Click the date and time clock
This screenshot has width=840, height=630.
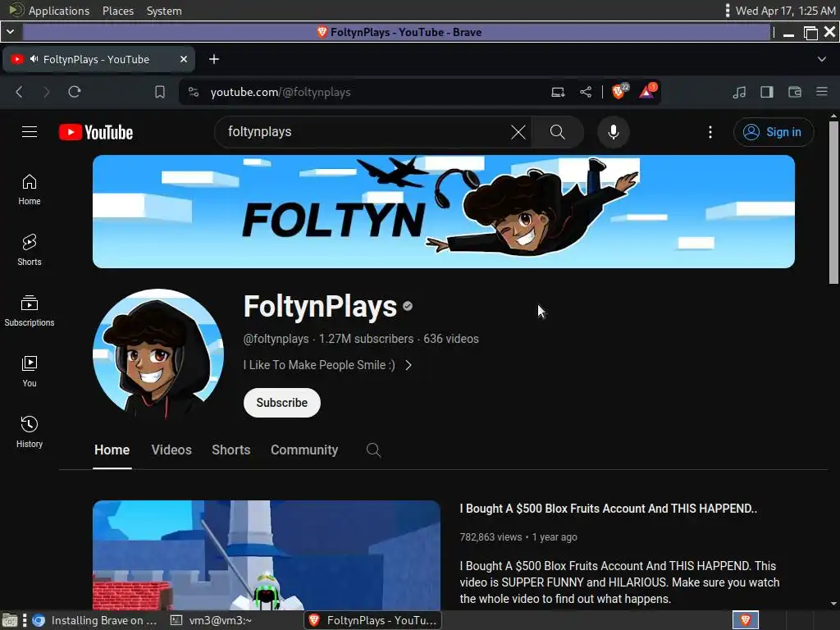point(785,11)
